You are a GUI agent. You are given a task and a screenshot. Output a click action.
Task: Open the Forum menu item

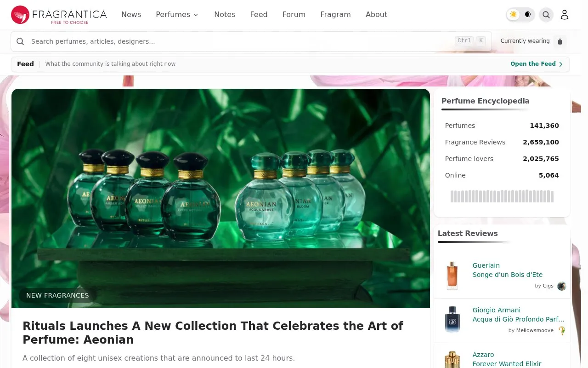294,15
